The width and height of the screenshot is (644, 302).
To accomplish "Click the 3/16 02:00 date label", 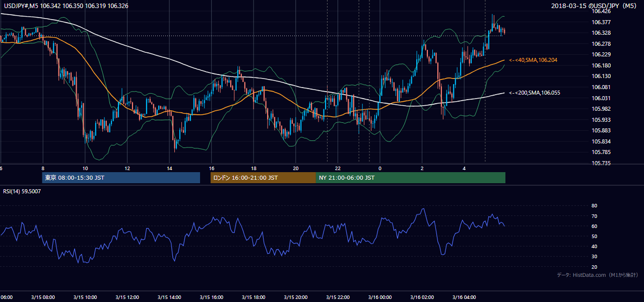I will 422,297.
